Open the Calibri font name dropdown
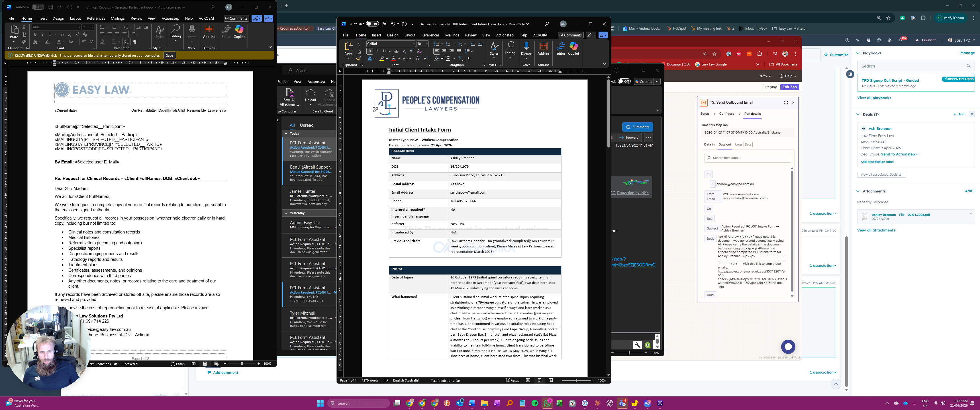The image size is (980, 410). (x=414, y=44)
